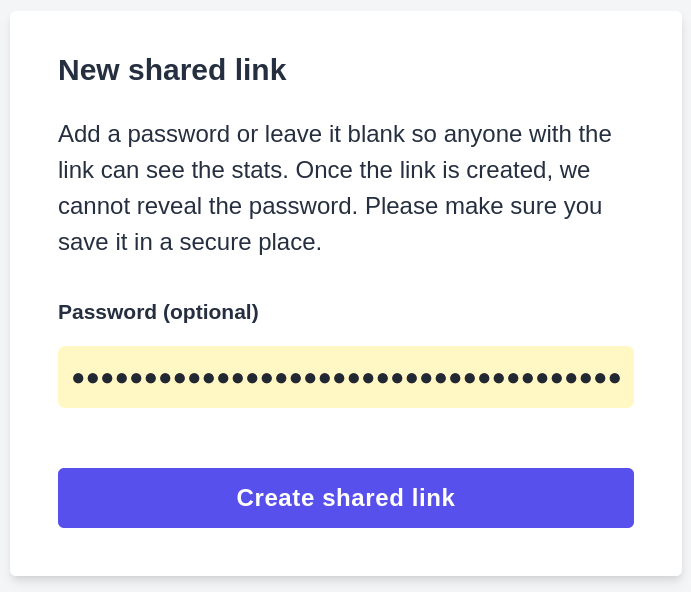Click the word "link" on the purple button

[x=433, y=498]
